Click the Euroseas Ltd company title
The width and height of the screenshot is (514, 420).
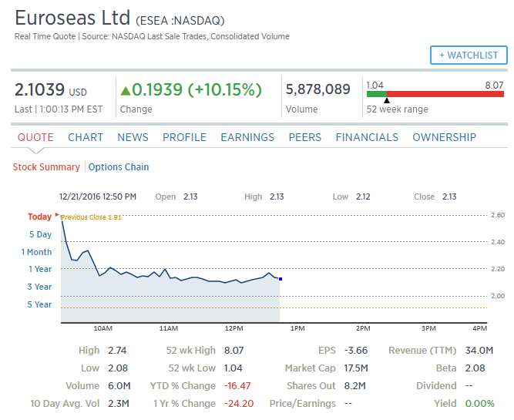tap(72, 18)
